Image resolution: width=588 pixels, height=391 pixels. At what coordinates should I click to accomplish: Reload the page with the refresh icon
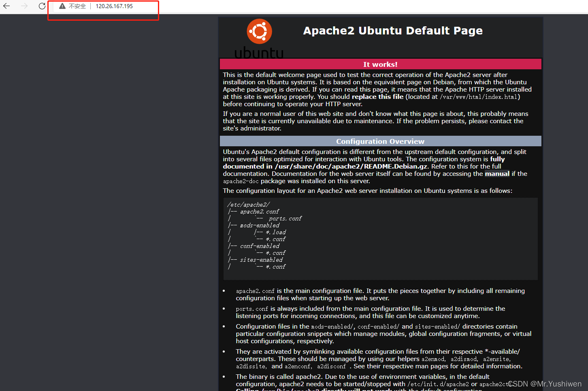point(42,6)
